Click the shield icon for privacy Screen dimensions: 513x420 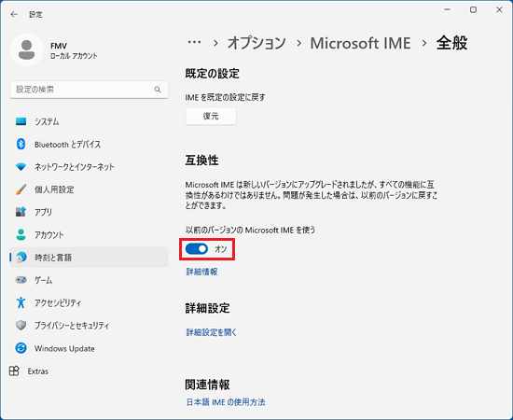[21, 326]
